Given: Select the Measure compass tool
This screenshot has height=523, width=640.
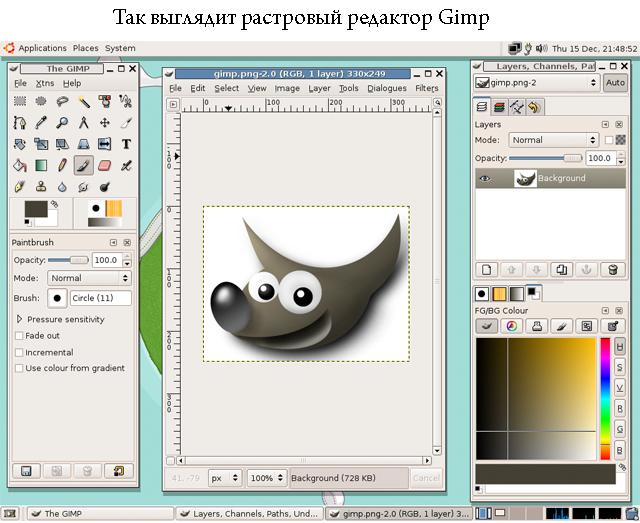Looking at the screenshot, I should (x=84, y=122).
